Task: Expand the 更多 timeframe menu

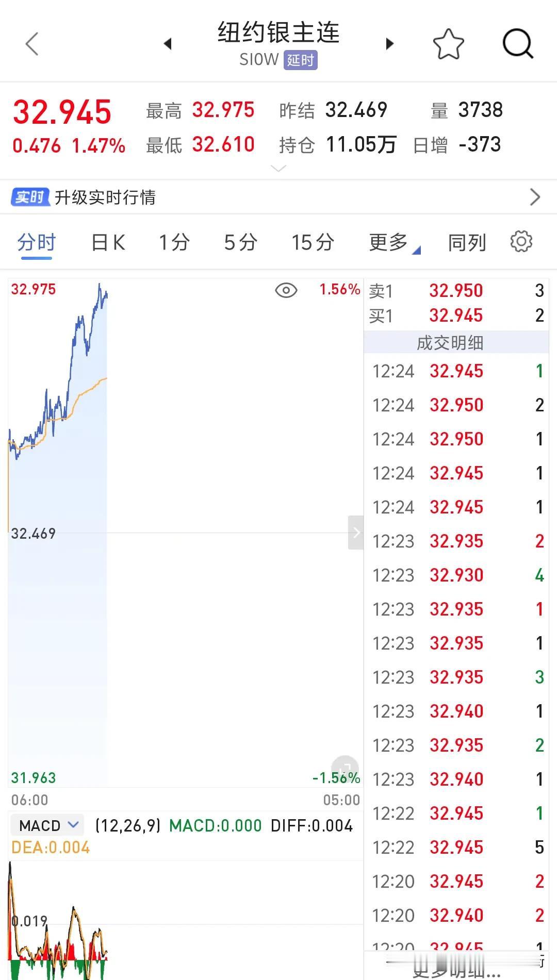Action: point(394,242)
